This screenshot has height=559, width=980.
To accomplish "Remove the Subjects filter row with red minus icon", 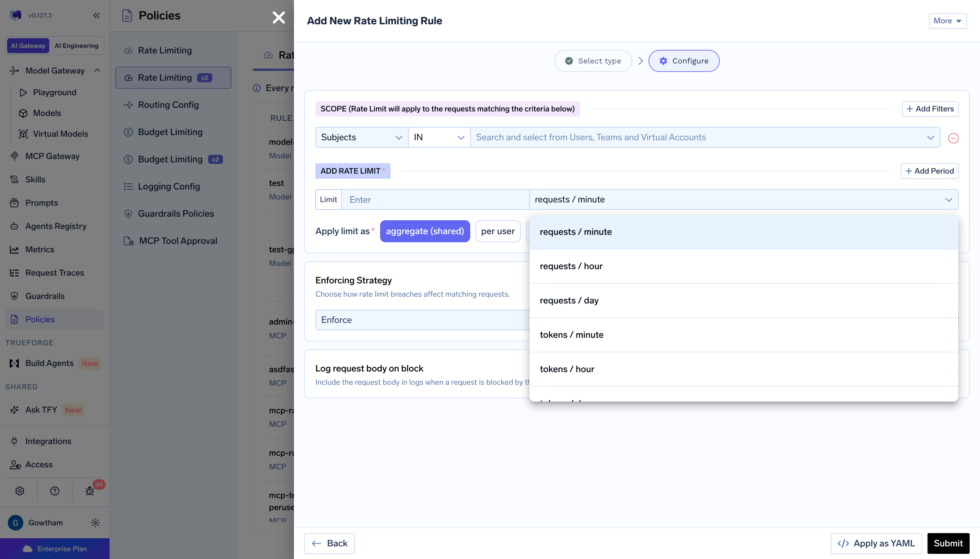I will point(953,138).
